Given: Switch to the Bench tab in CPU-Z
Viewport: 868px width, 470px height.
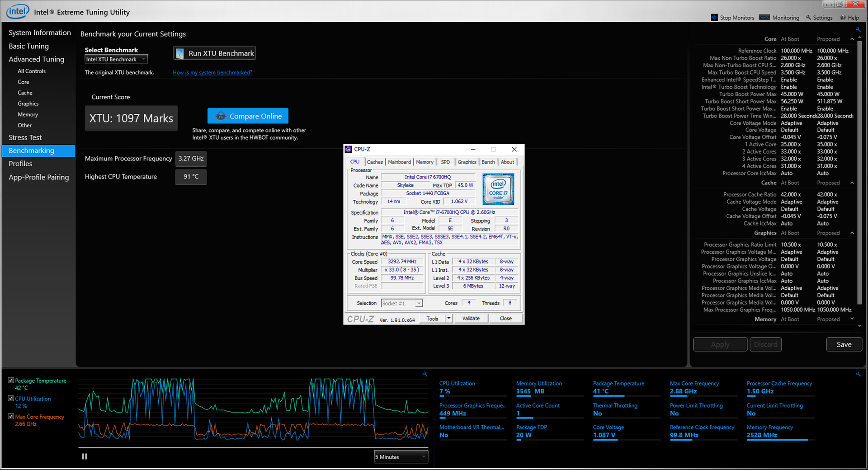Looking at the screenshot, I should click(x=488, y=162).
